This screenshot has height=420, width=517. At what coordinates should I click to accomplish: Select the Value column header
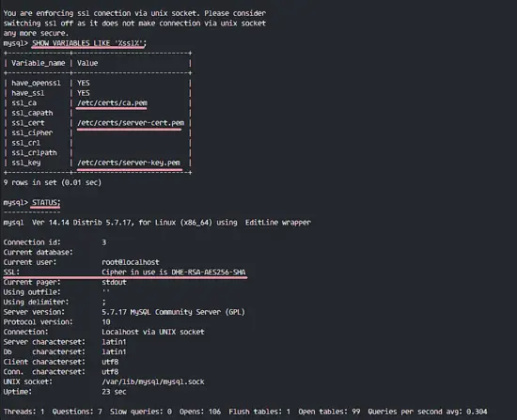[x=87, y=63]
